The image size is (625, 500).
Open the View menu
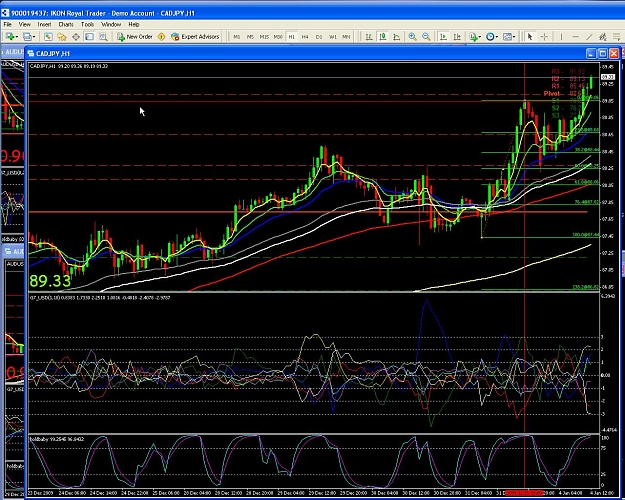point(25,24)
